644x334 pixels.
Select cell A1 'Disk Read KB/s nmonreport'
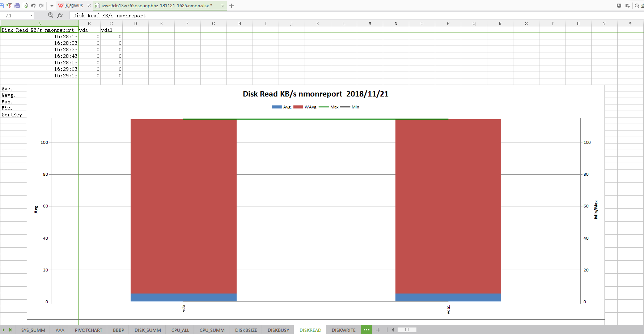coord(39,30)
